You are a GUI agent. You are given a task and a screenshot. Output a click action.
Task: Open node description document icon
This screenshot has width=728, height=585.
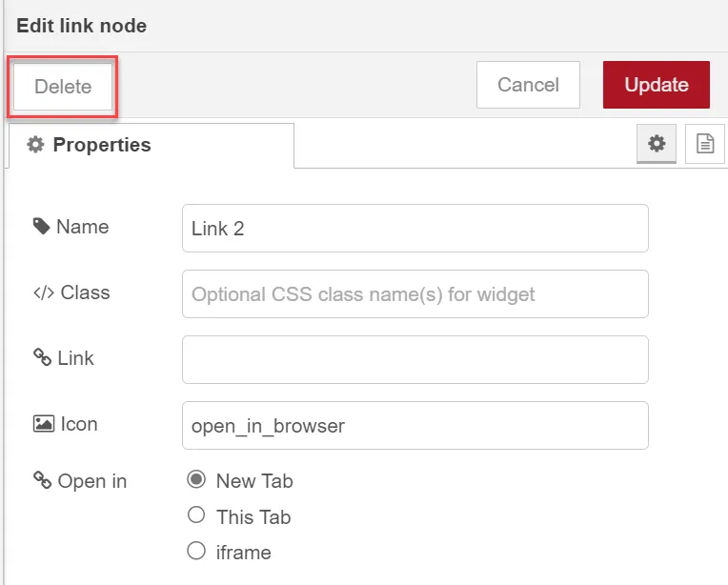[x=705, y=144]
